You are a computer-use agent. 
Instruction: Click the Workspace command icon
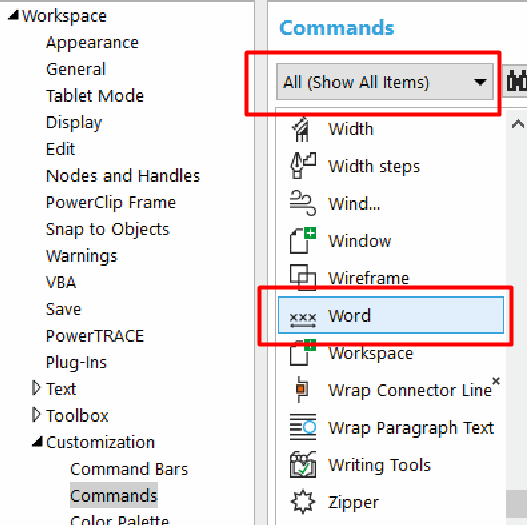tap(303, 353)
